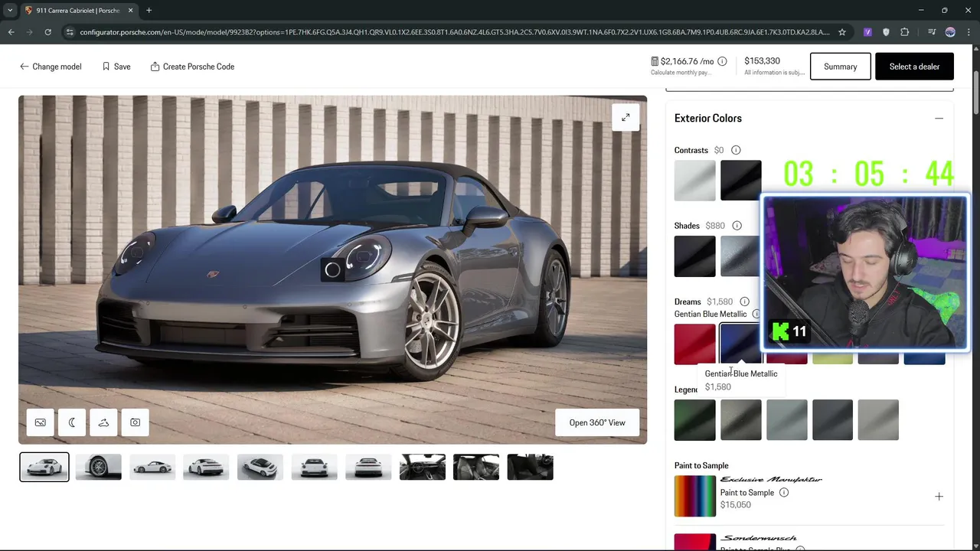Select the fifth Legends swatch, light grey
This screenshot has width=980, height=551.
pos(878,420)
